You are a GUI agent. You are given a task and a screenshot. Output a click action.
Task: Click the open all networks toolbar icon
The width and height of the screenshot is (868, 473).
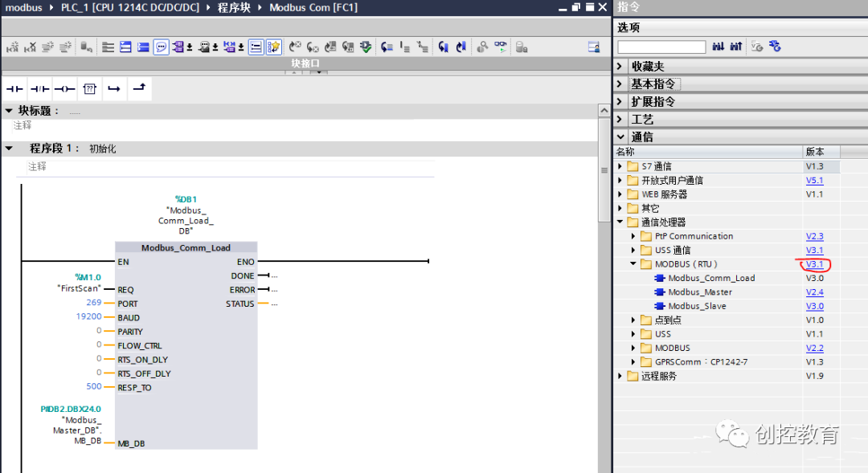click(x=125, y=47)
